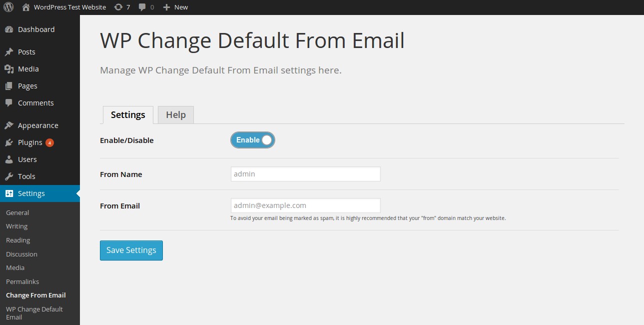Select the Settings tab
The width and height of the screenshot is (644, 325).
click(x=128, y=115)
